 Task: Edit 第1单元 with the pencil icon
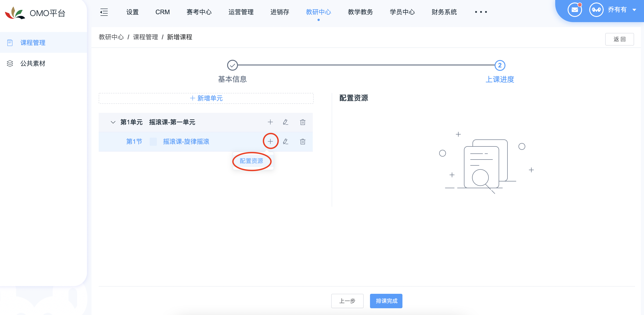pos(285,122)
